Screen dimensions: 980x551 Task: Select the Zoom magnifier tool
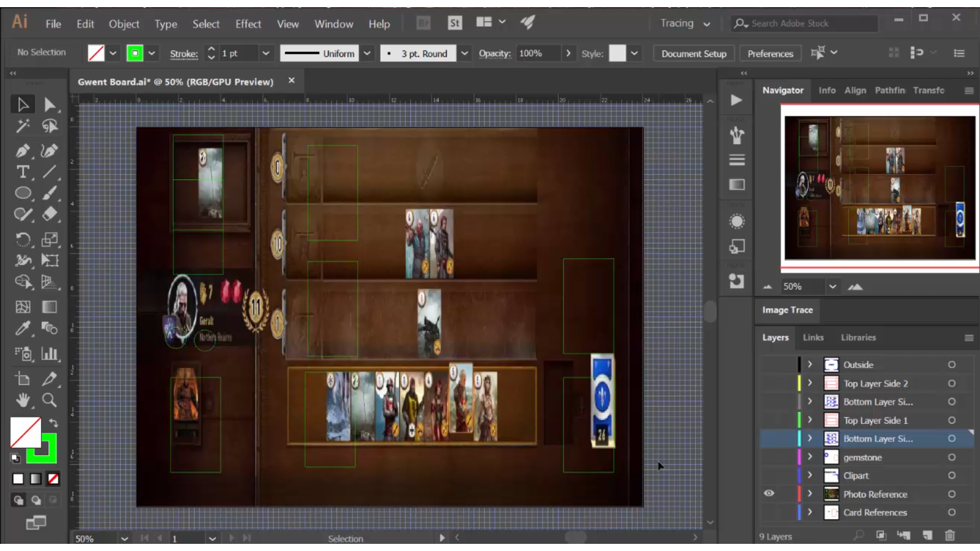(x=50, y=400)
